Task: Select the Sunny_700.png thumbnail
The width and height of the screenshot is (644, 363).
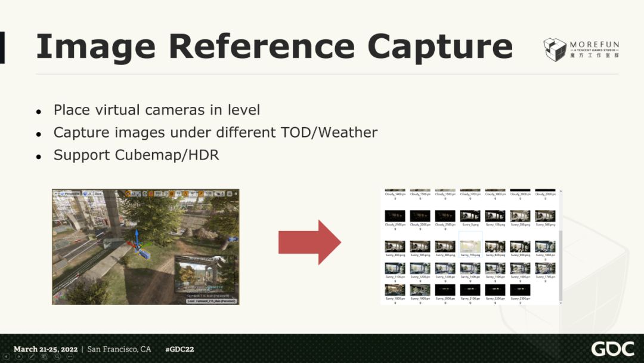Action: (470, 246)
